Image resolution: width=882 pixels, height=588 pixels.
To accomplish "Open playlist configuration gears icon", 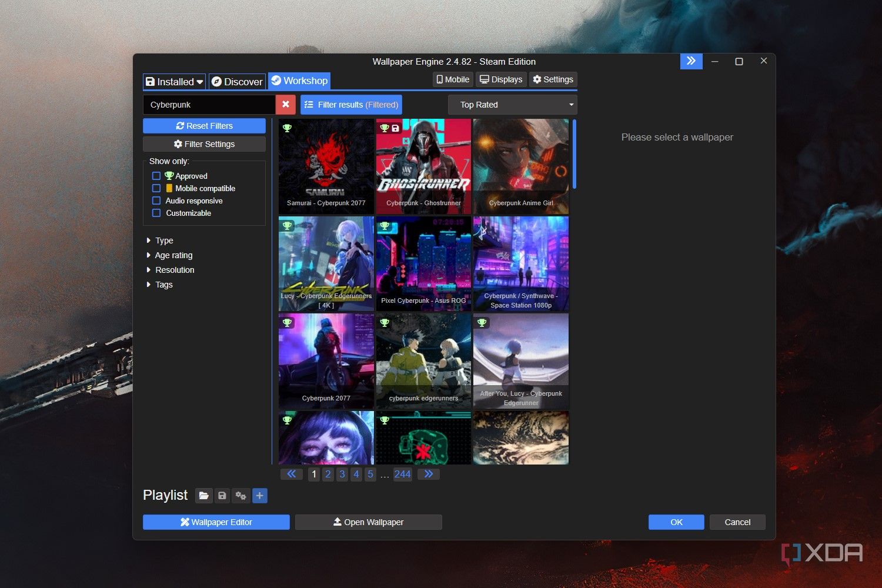I will coord(240,496).
